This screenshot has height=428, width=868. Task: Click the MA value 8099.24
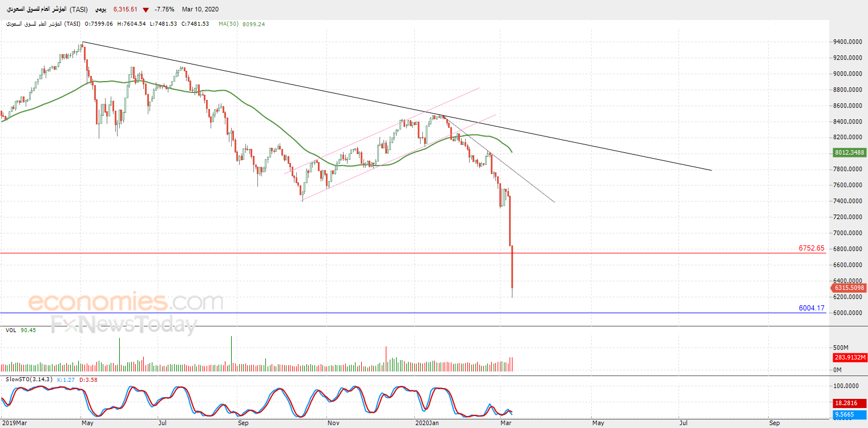pos(253,24)
